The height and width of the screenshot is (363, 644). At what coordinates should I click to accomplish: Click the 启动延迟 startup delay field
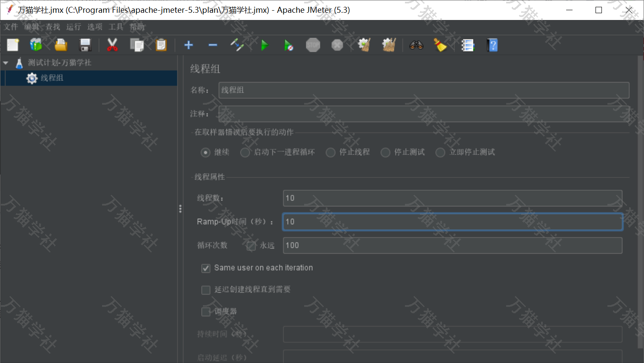(x=453, y=357)
